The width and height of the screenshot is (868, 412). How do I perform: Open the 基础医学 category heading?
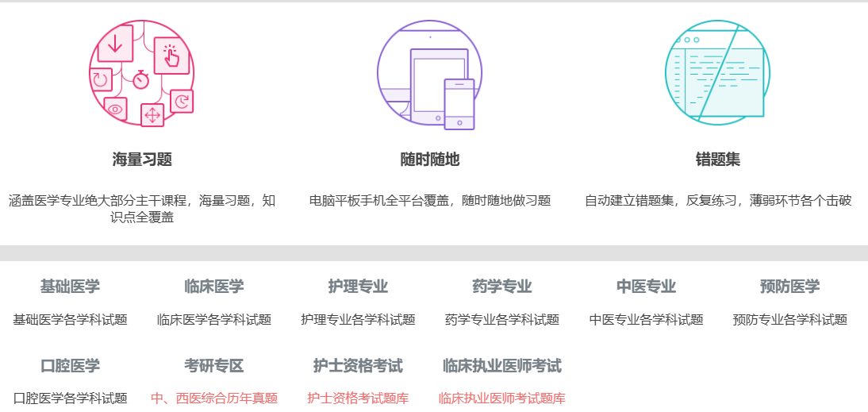pos(71,287)
